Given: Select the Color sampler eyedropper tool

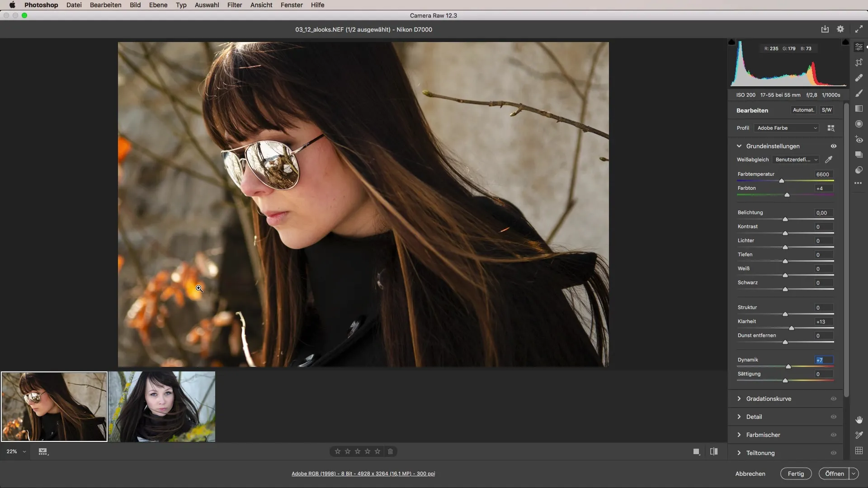Looking at the screenshot, I should [859, 435].
